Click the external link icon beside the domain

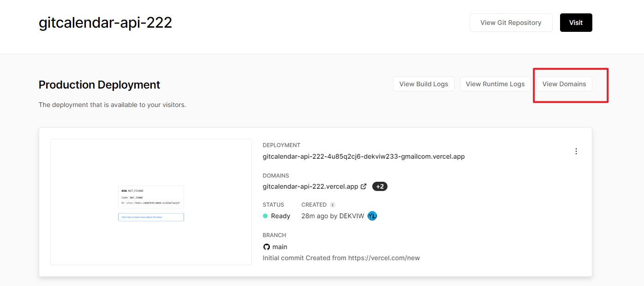364,186
